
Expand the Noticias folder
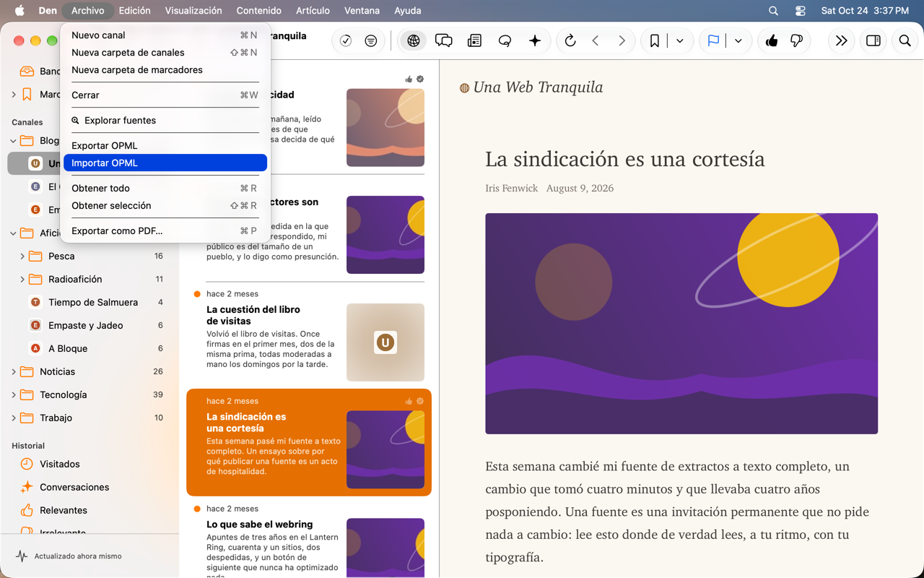(x=14, y=371)
